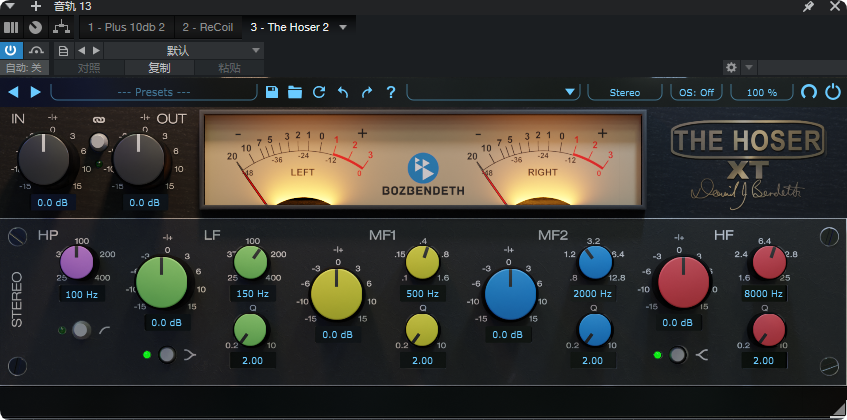This screenshot has height=420, width=847.
Task: Click the 对照 compare button
Action: coord(89,68)
